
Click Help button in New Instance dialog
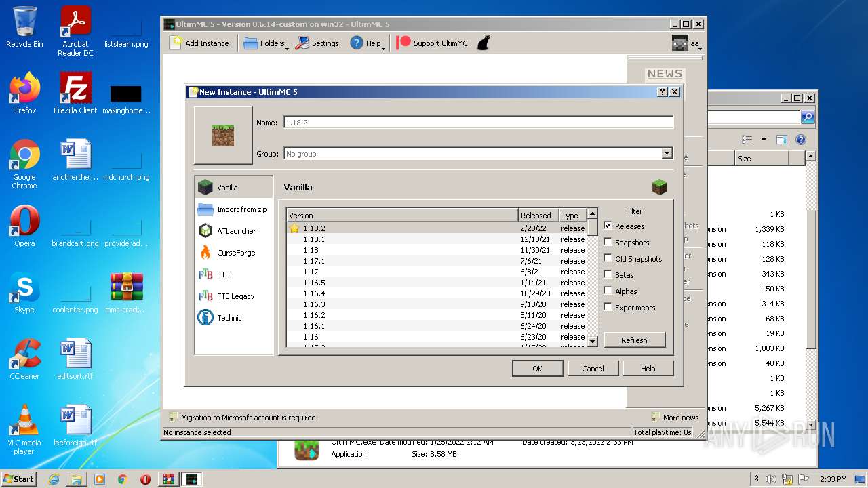click(648, 368)
